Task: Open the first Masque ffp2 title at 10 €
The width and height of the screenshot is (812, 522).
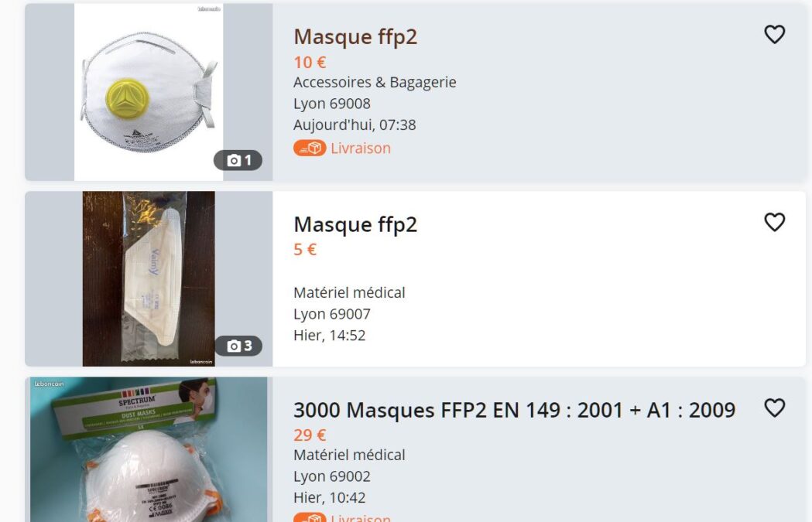Action: pyautogui.click(x=355, y=37)
